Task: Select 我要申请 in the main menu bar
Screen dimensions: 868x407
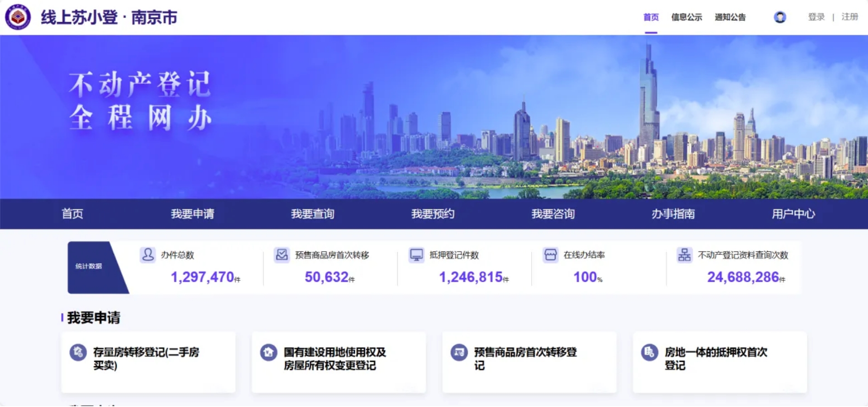Action: [192, 214]
